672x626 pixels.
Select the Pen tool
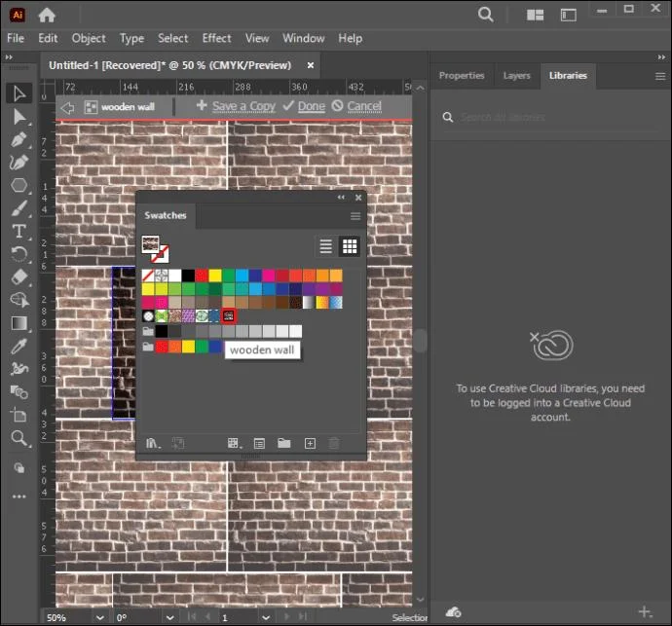pos(19,139)
